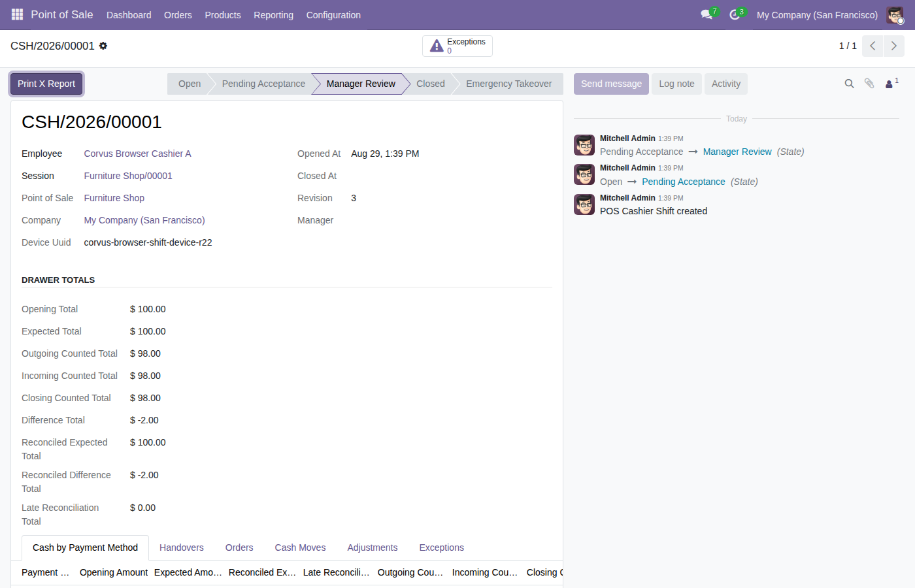Select the Closed status stage

(x=431, y=84)
